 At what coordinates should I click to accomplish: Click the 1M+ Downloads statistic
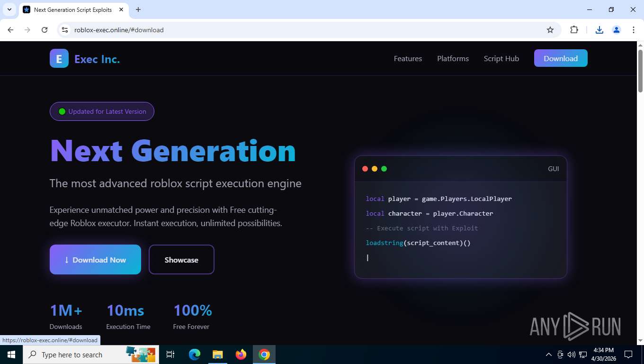point(66,317)
